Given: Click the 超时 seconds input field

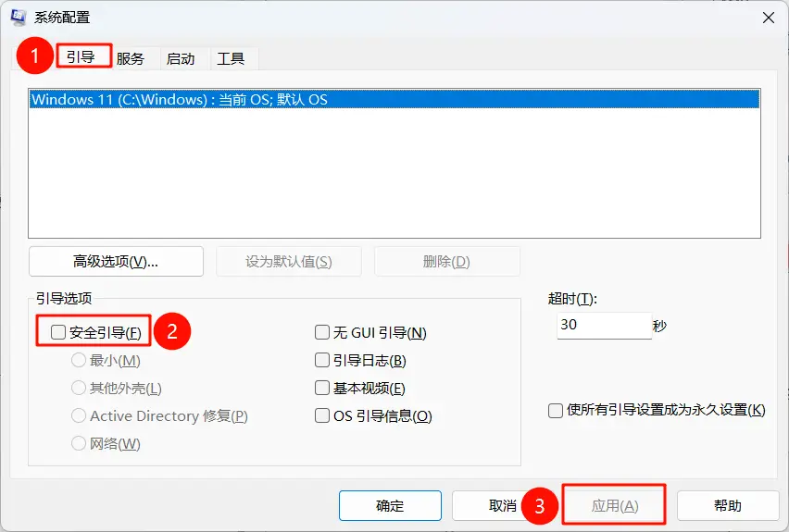Looking at the screenshot, I should coord(605,326).
